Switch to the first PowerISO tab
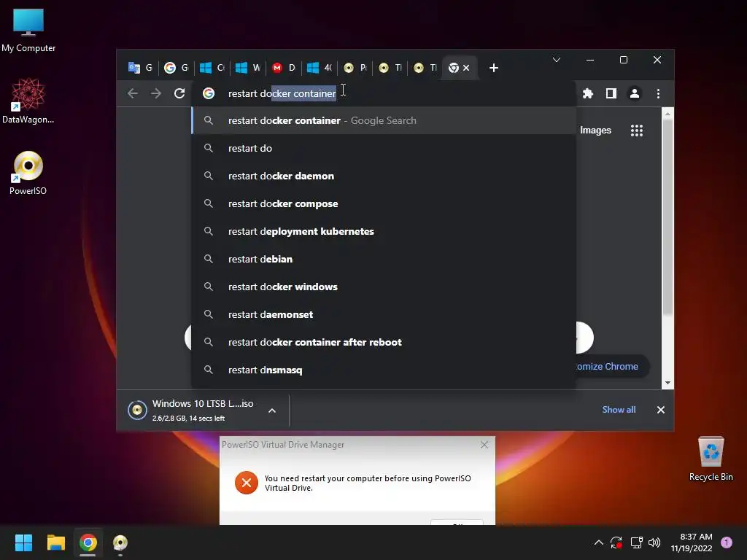The height and width of the screenshot is (560, 747). (355, 68)
